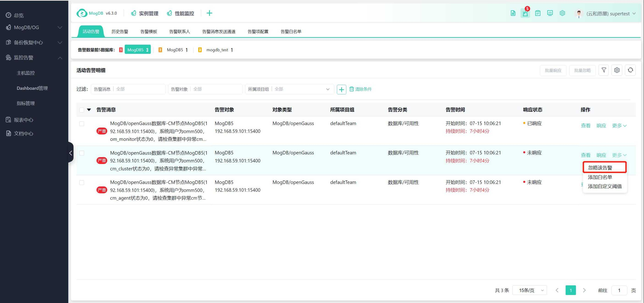Focus the 告警消息 filter input

pos(128,89)
